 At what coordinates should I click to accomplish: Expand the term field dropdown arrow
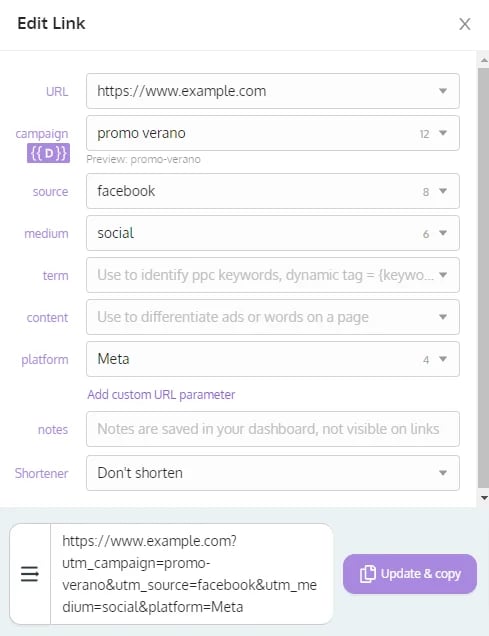[x=443, y=275]
